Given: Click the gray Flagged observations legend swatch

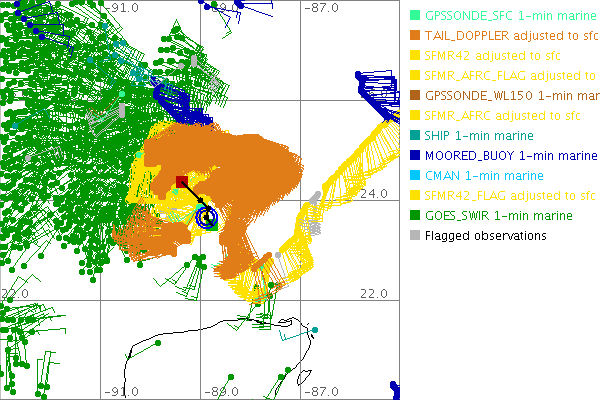Looking at the screenshot, I should pos(415,236).
